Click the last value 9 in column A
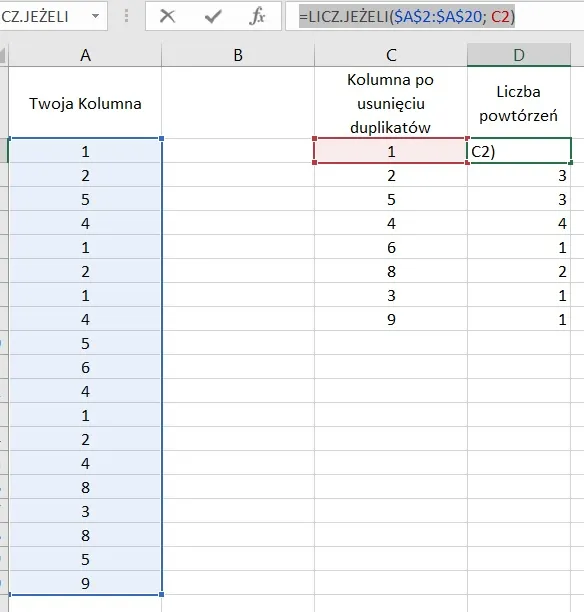The image size is (584, 612). (85, 583)
